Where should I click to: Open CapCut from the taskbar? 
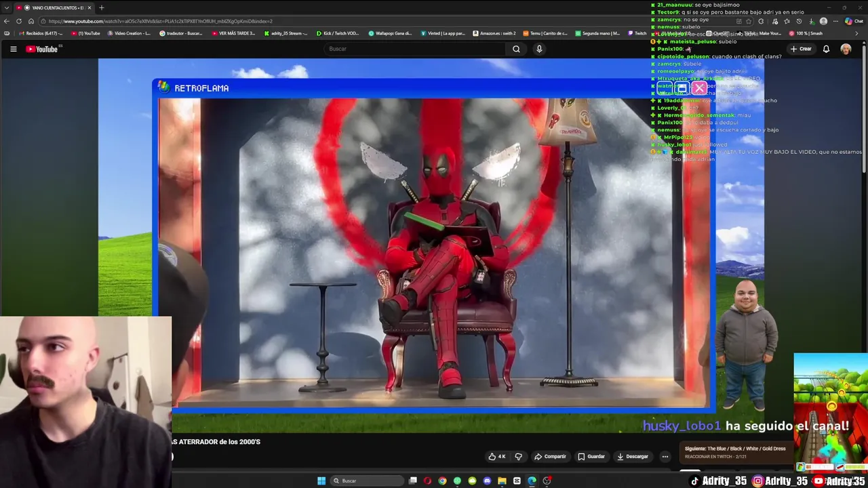[x=517, y=481]
